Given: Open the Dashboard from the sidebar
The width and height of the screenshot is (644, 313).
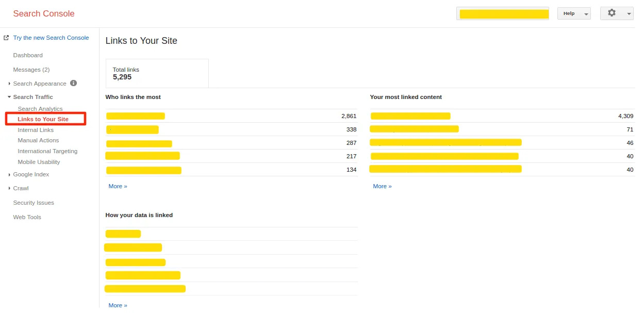Looking at the screenshot, I should (28, 55).
